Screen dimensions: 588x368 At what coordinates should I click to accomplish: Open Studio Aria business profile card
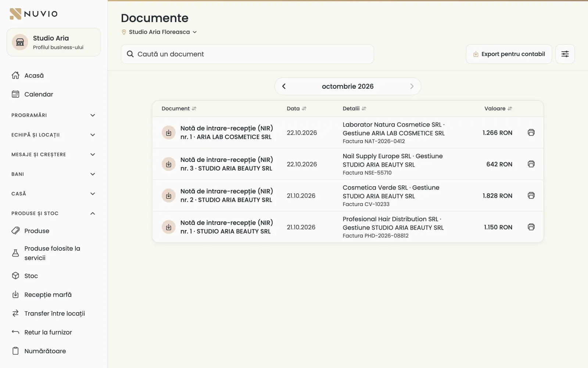coord(54,42)
